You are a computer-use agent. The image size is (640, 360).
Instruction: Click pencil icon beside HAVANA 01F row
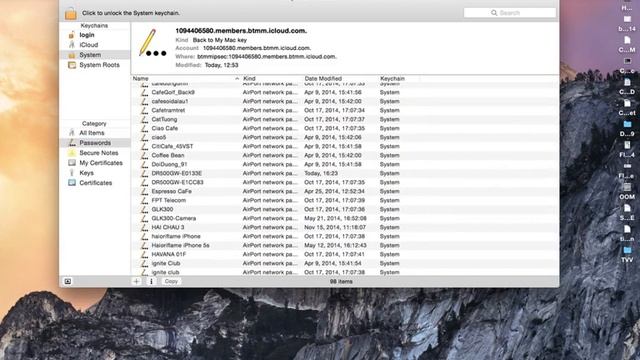[x=144, y=254]
